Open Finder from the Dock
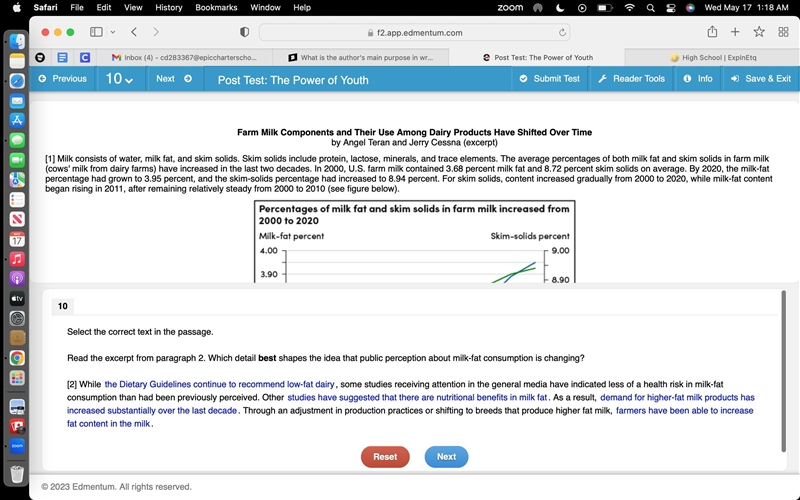This screenshot has height=500, width=800. point(17,41)
